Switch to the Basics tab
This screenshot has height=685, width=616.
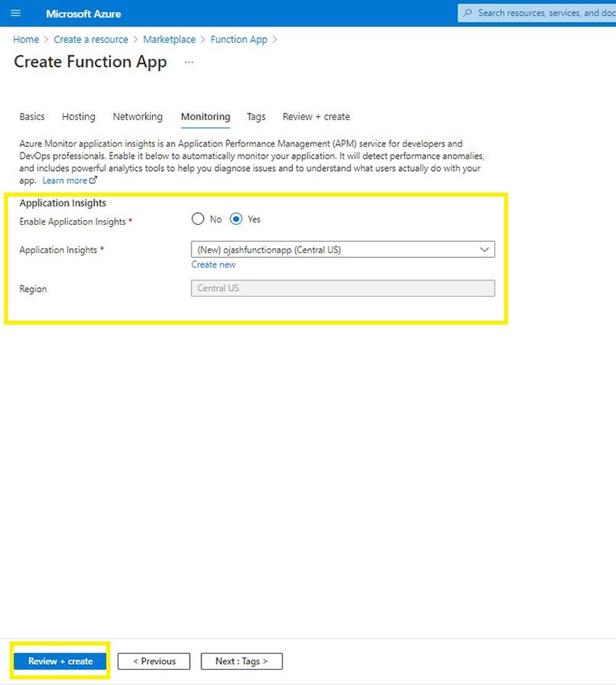pyautogui.click(x=32, y=117)
